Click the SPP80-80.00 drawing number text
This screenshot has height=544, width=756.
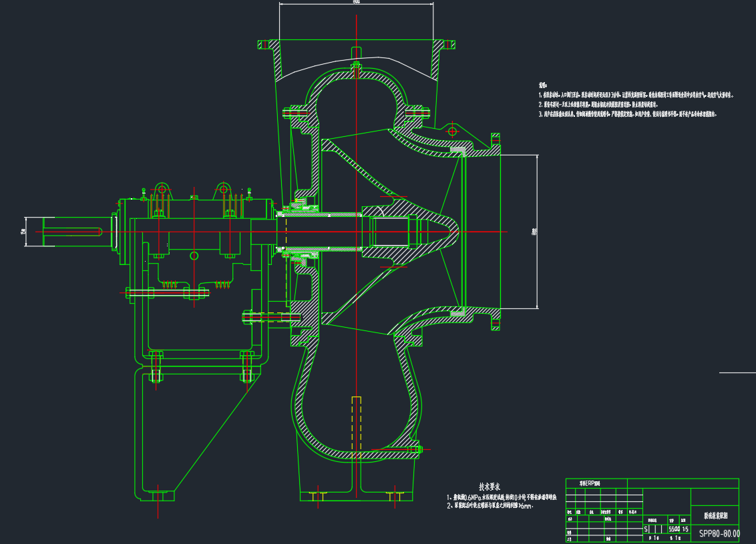719,534
